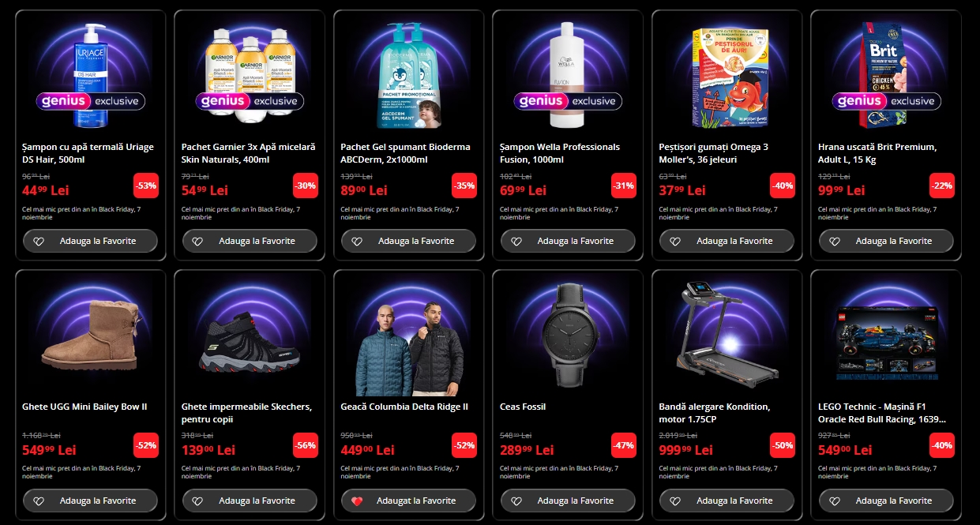Click the heart icon under Ceas Fossil

coord(516,501)
